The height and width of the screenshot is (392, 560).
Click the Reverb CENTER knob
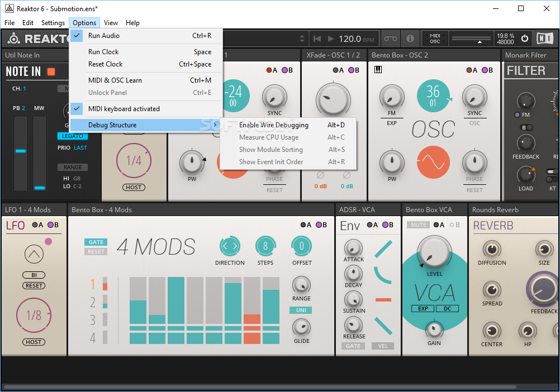(x=492, y=331)
